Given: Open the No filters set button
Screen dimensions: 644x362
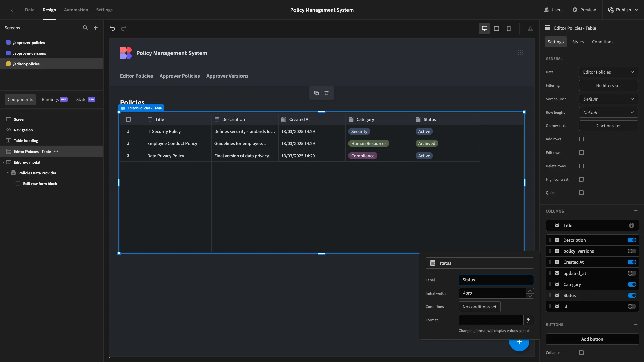Looking at the screenshot, I should pyautogui.click(x=608, y=85).
